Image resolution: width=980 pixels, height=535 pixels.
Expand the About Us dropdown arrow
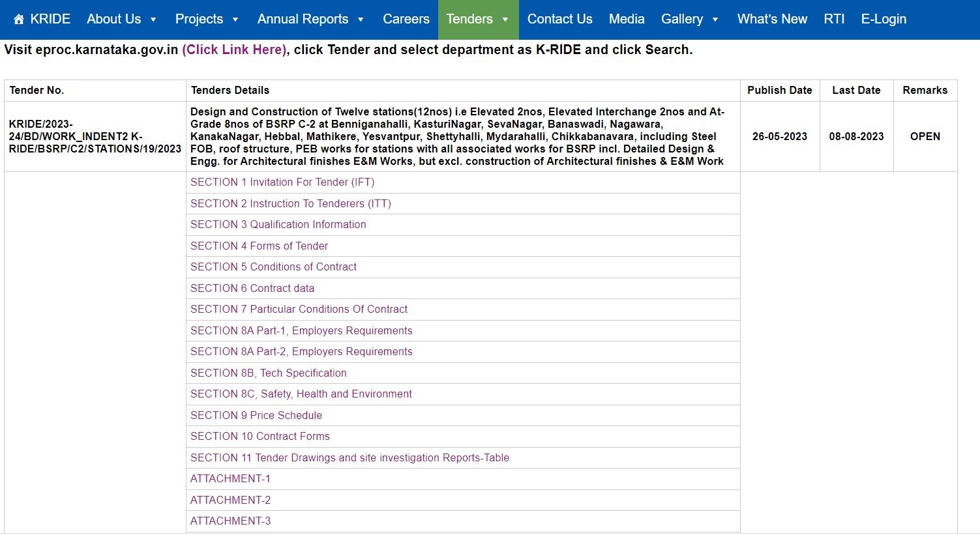(x=153, y=20)
